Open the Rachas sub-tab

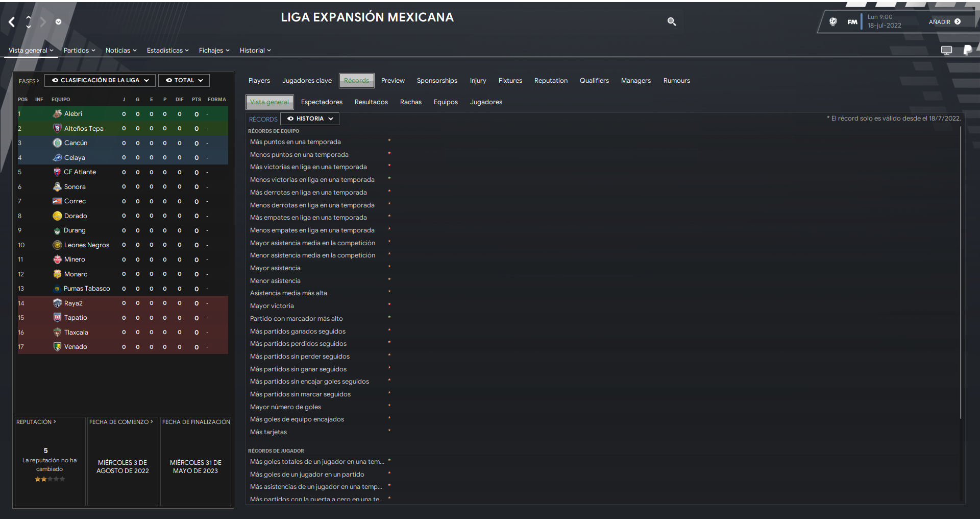411,102
